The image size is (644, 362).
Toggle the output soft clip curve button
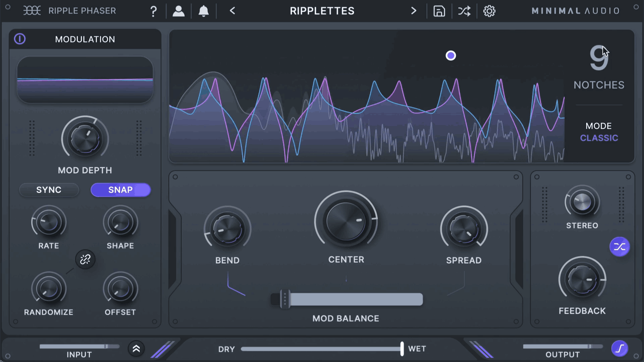click(620, 349)
